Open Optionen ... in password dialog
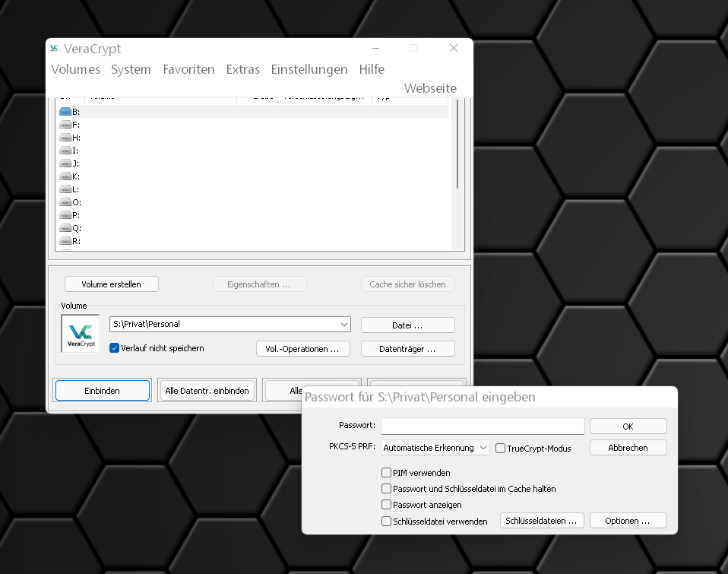This screenshot has height=574, width=728. 628,521
